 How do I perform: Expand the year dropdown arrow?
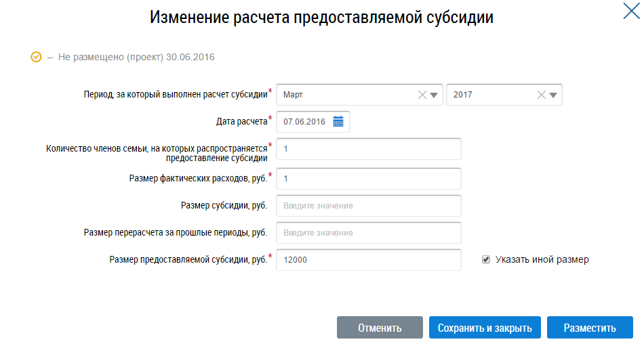[553, 95]
